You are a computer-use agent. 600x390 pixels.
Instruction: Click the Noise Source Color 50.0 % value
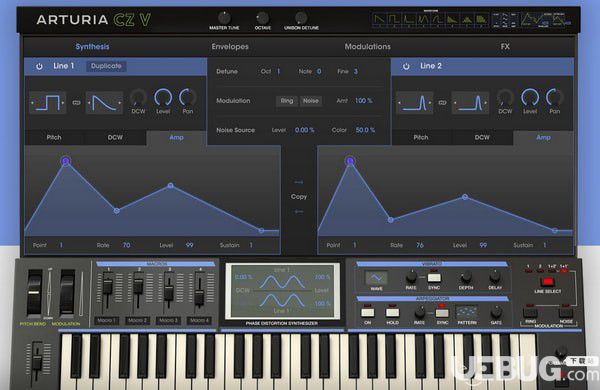pyautogui.click(x=365, y=130)
